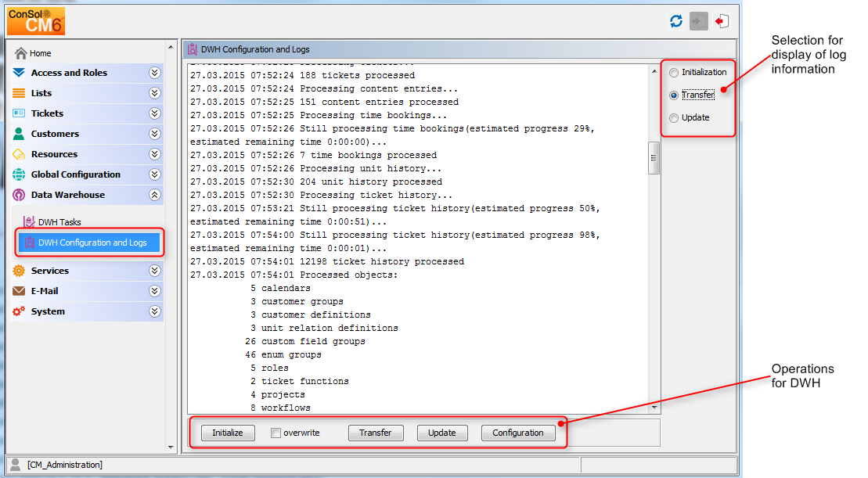This screenshot has height=478, width=868.
Task: Expand the Access and Roles section
Action: tap(155, 72)
